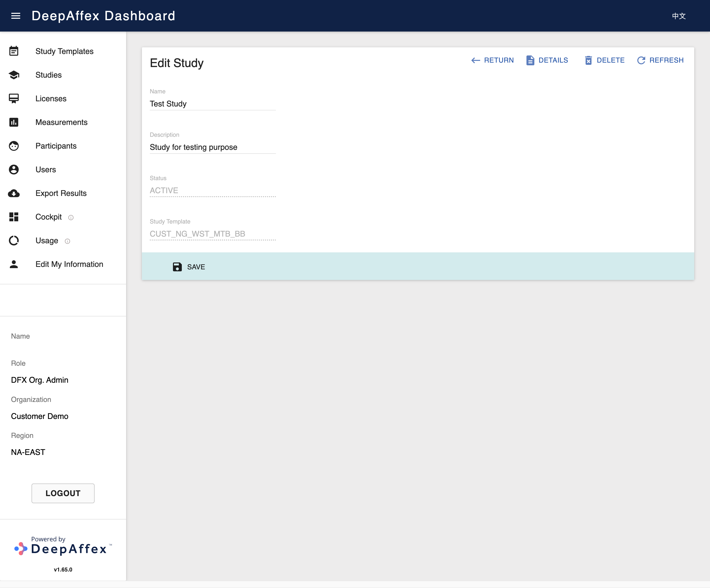This screenshot has width=710, height=588.
Task: Click the Cockpit dashboard grid icon
Action: [x=14, y=217]
